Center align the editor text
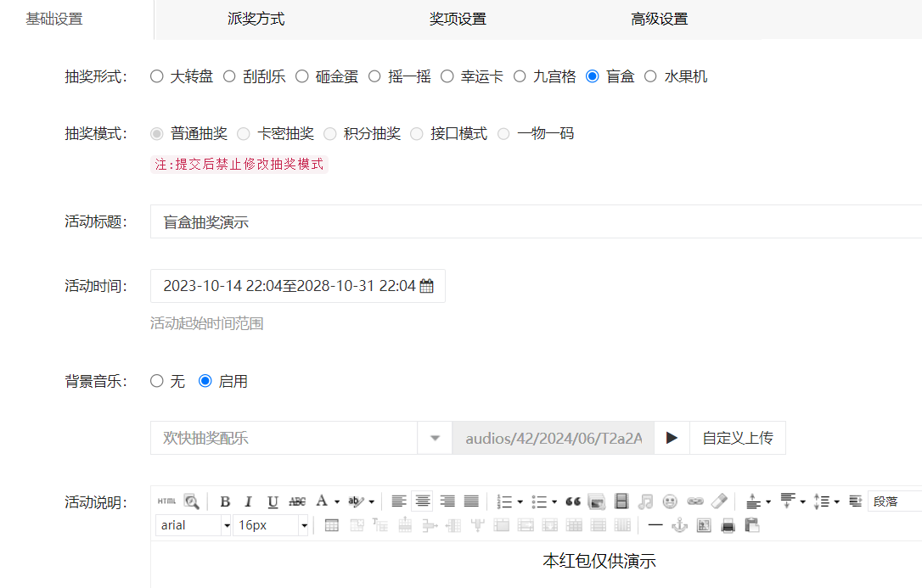 pyautogui.click(x=422, y=501)
